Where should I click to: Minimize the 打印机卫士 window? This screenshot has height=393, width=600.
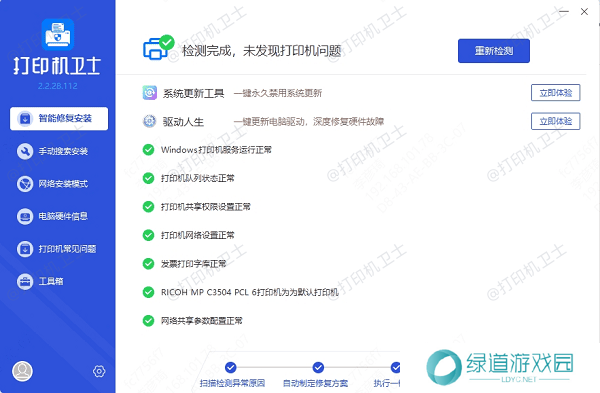(563, 11)
